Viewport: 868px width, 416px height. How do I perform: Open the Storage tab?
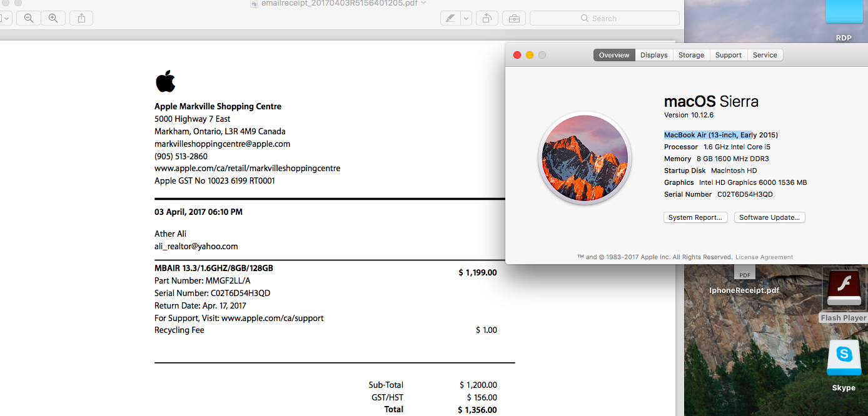(691, 55)
